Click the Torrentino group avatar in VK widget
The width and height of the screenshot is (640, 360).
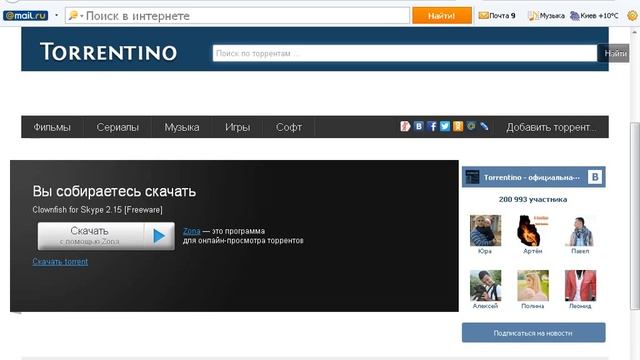click(472, 177)
